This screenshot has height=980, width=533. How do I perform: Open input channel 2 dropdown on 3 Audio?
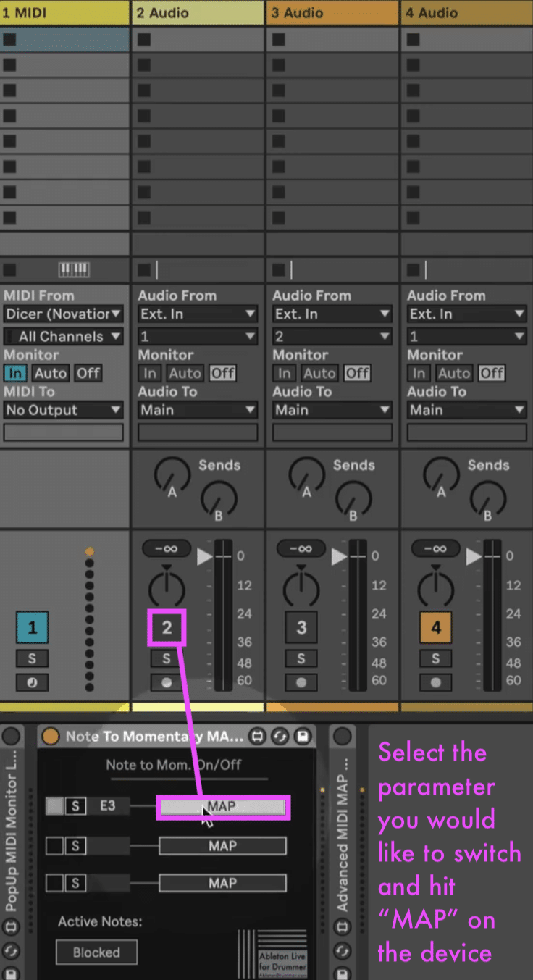pos(332,337)
